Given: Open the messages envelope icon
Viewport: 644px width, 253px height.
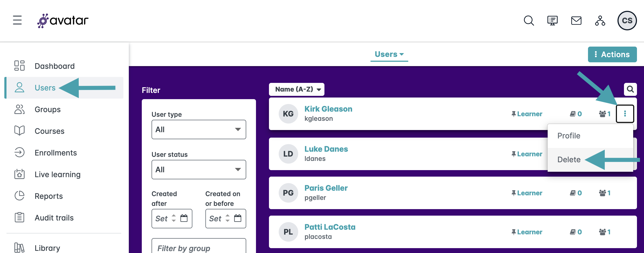Looking at the screenshot, I should (576, 21).
